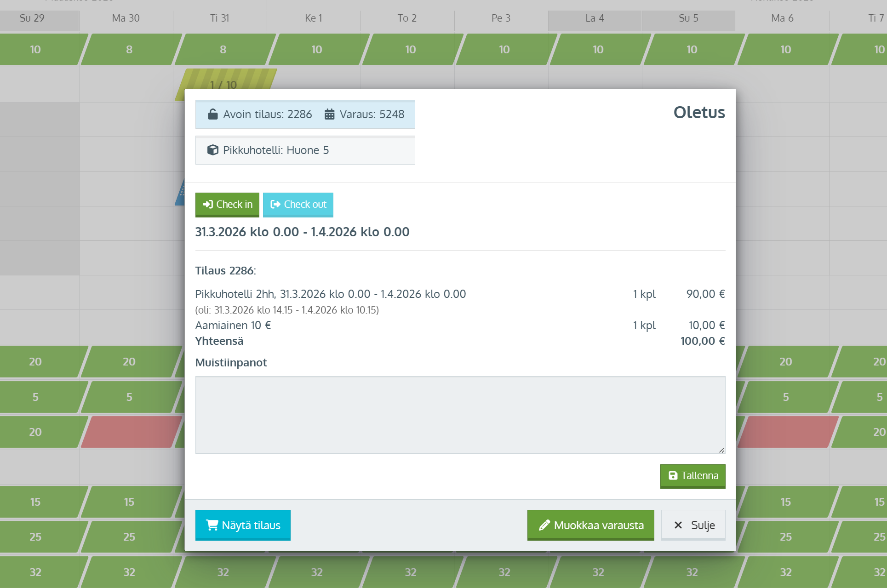Image resolution: width=887 pixels, height=588 pixels.
Task: Click the 90,00 € price
Action: pyautogui.click(x=705, y=294)
